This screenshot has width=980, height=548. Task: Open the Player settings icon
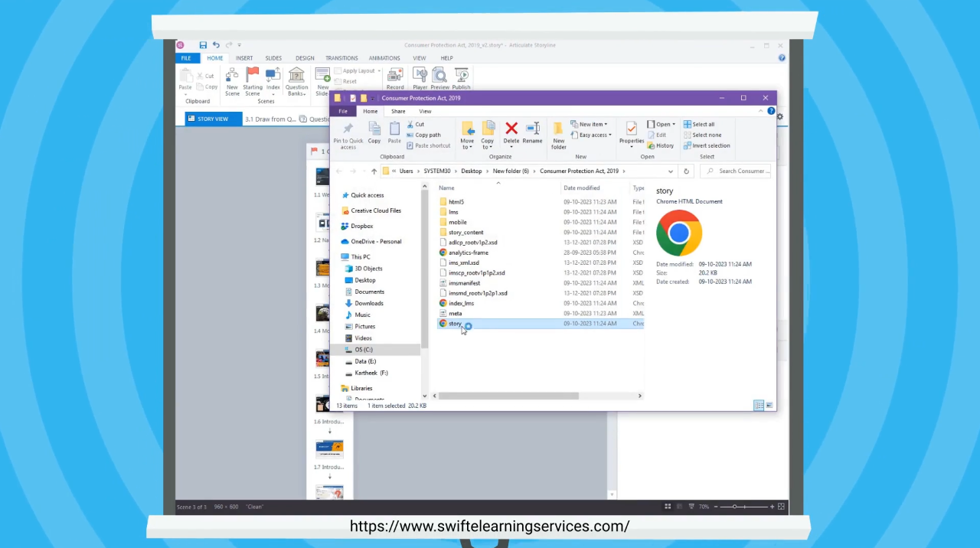pyautogui.click(x=420, y=75)
